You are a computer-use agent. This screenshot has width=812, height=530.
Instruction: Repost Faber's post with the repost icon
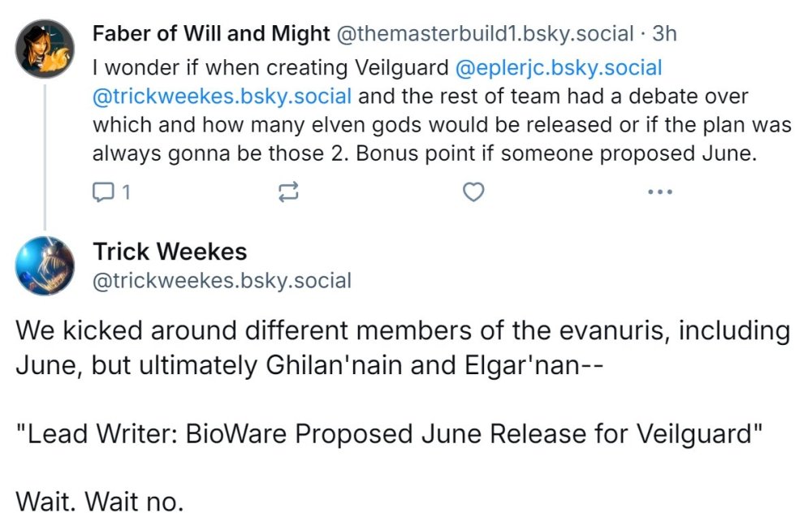288,192
